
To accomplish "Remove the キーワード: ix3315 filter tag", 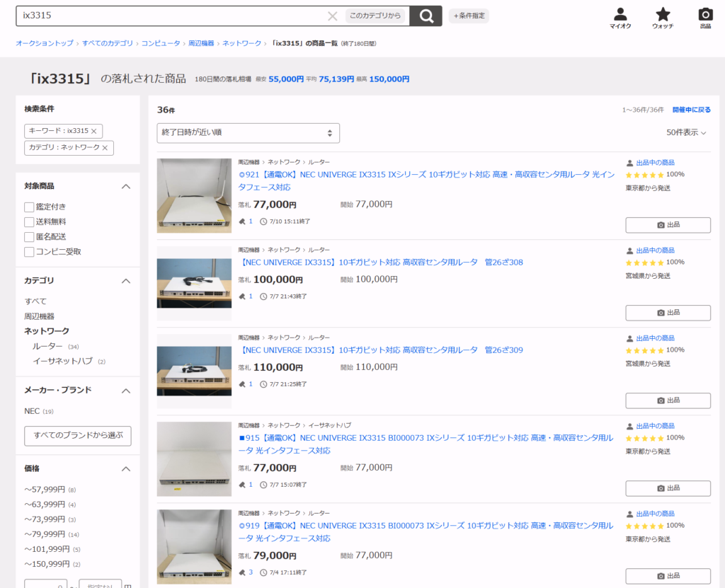I will pyautogui.click(x=94, y=132).
